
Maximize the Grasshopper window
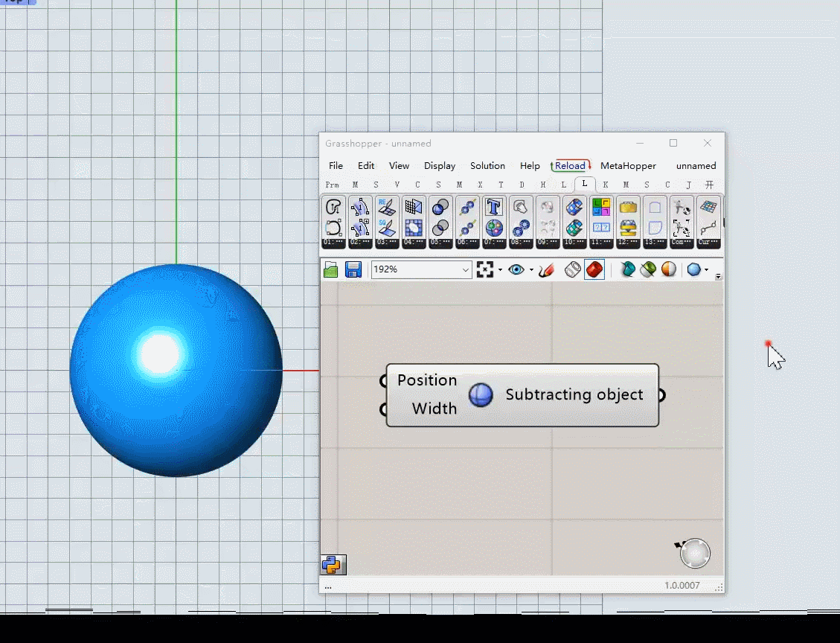[x=673, y=143]
